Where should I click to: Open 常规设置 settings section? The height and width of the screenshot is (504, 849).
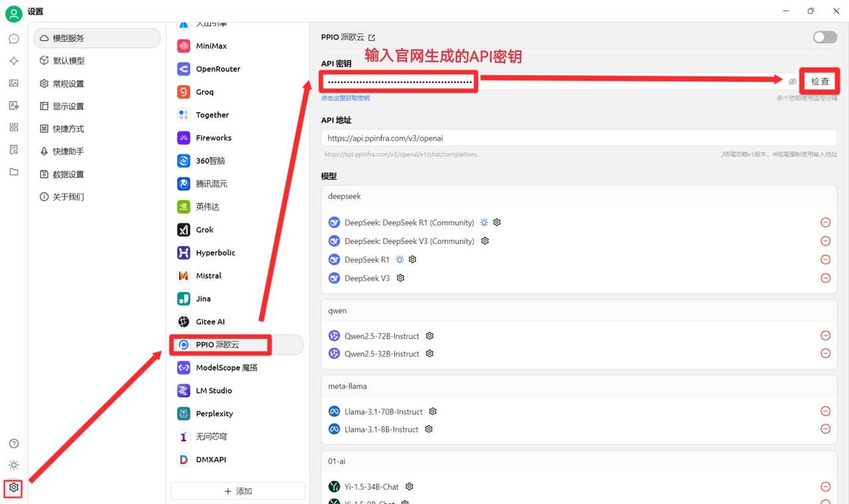click(x=97, y=84)
